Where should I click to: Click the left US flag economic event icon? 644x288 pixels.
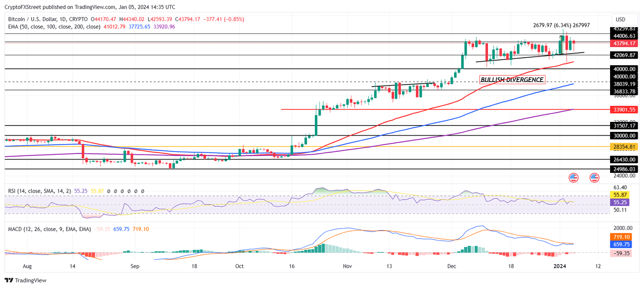pos(573,177)
